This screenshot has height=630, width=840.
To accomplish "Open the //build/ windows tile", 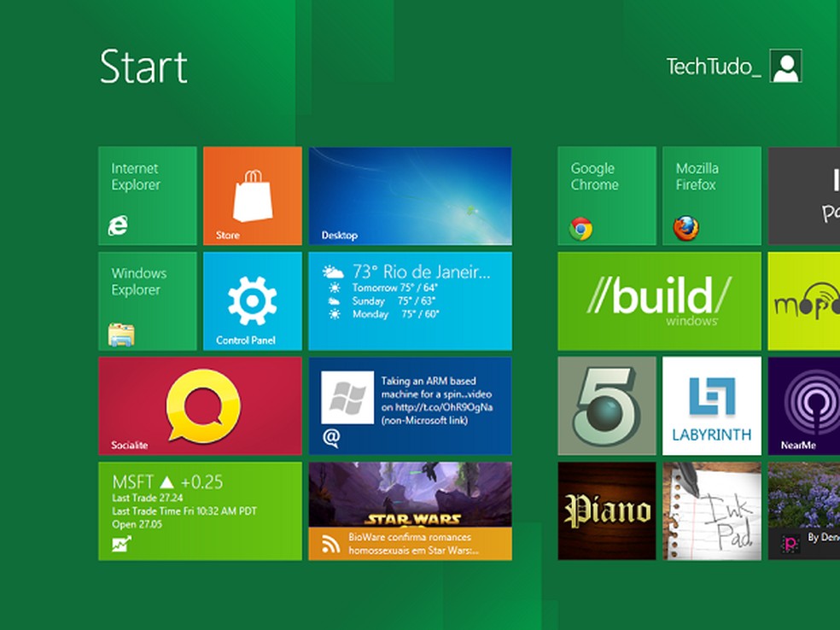I will tap(658, 300).
